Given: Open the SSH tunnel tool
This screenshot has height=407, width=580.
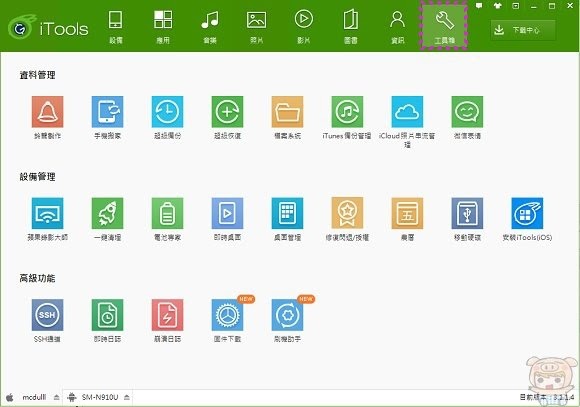Looking at the screenshot, I should [x=47, y=314].
